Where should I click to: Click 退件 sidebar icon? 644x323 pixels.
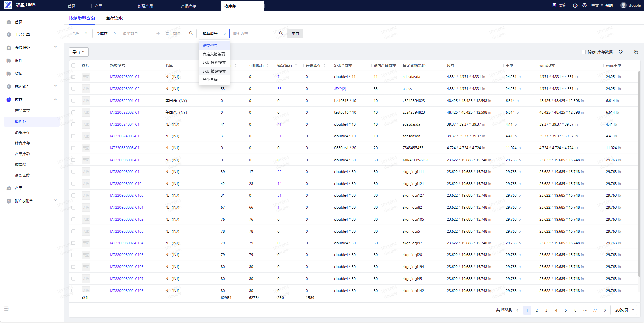(x=9, y=61)
